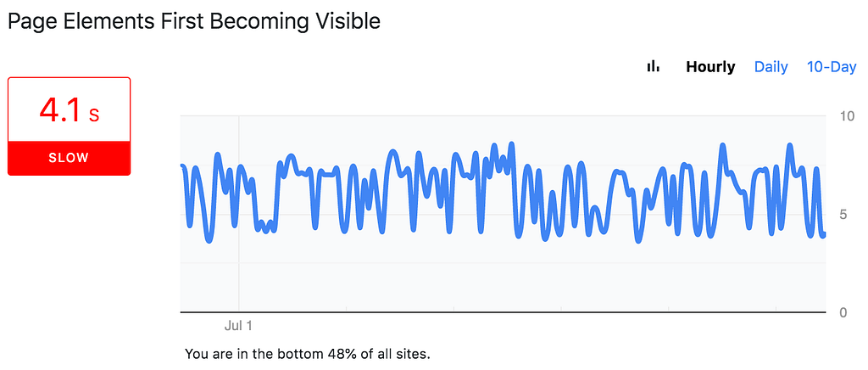Click the small red "s" seconds unit
The height and width of the screenshot is (370, 868).
click(94, 115)
